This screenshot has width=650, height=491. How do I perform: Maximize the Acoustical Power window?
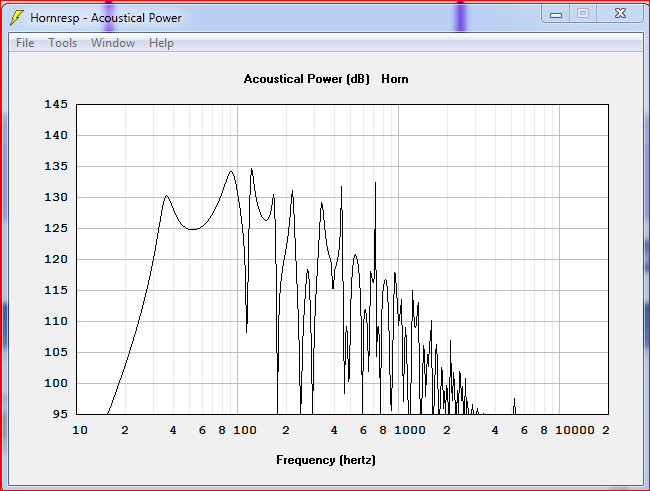point(583,14)
